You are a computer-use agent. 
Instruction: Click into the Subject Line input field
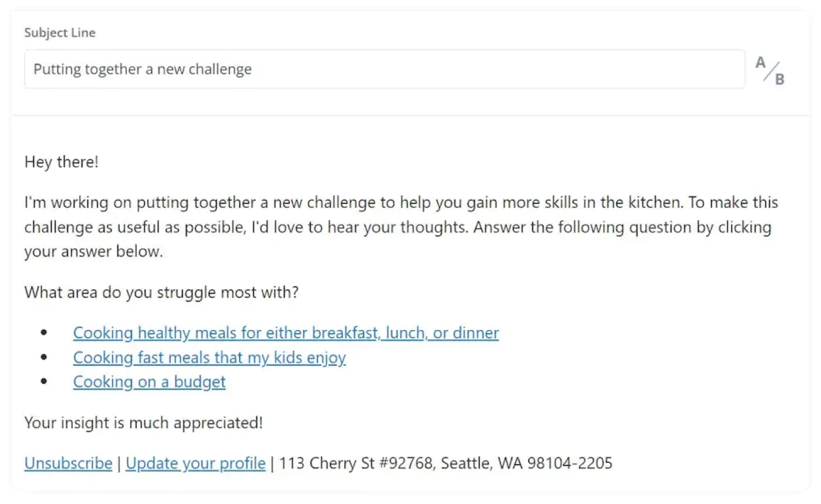(x=383, y=69)
